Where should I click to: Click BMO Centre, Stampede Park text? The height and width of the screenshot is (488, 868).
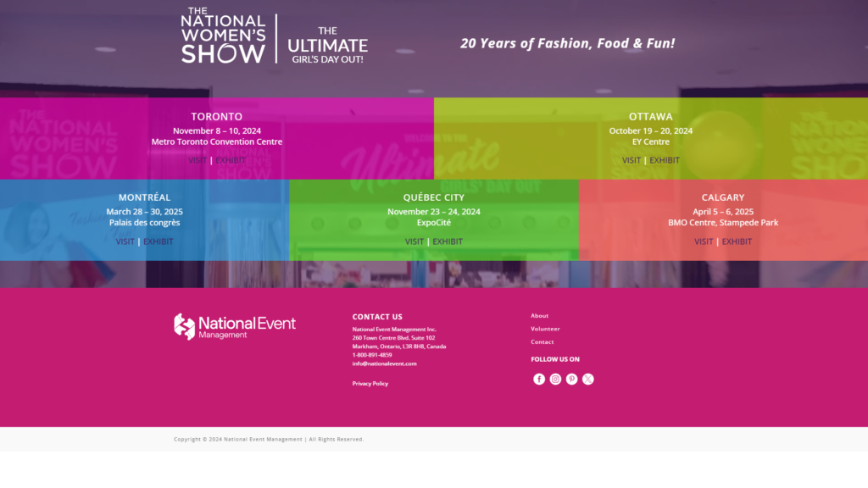(x=723, y=223)
